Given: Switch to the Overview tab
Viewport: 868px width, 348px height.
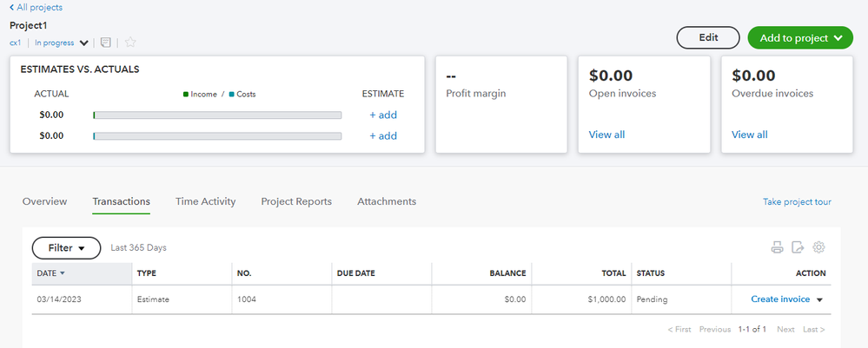Looking at the screenshot, I should coord(44,201).
